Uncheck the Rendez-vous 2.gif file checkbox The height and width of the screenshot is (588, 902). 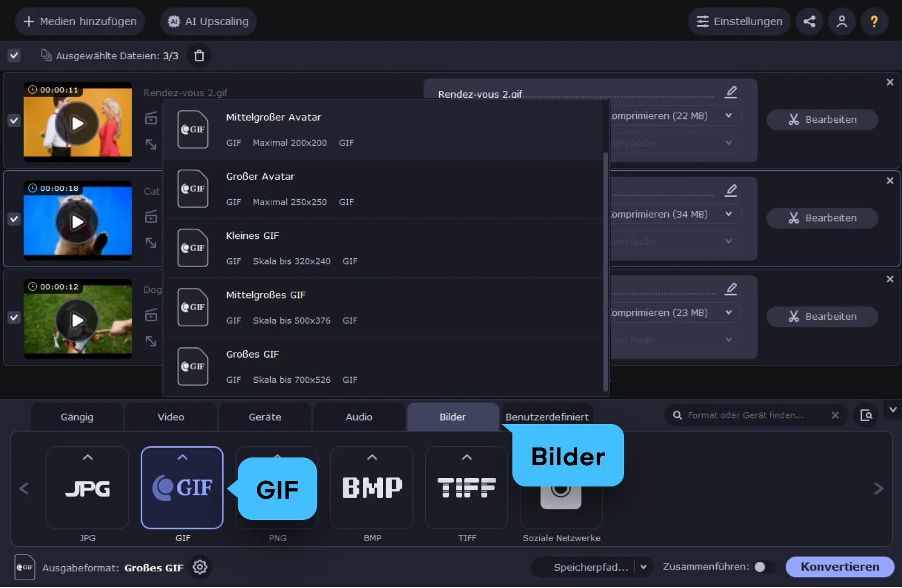[14, 121]
